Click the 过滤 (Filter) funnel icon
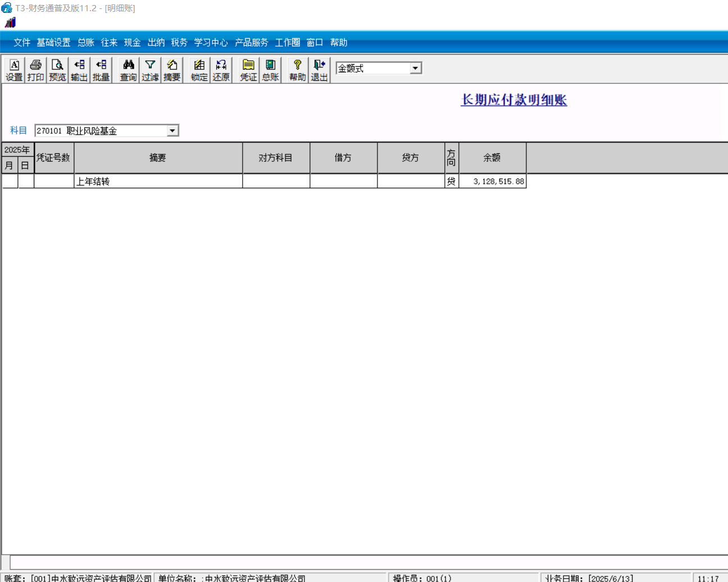728x582 pixels. (x=150, y=70)
